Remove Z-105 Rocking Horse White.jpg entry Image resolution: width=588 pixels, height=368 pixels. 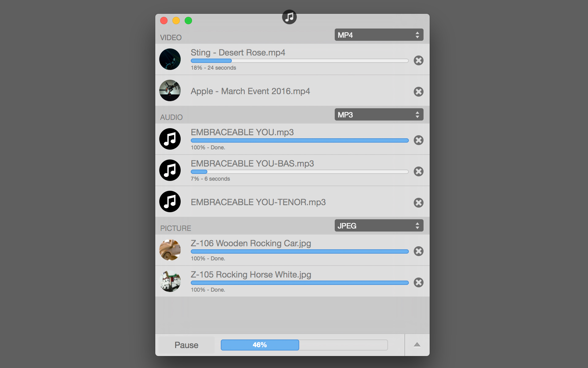(418, 282)
